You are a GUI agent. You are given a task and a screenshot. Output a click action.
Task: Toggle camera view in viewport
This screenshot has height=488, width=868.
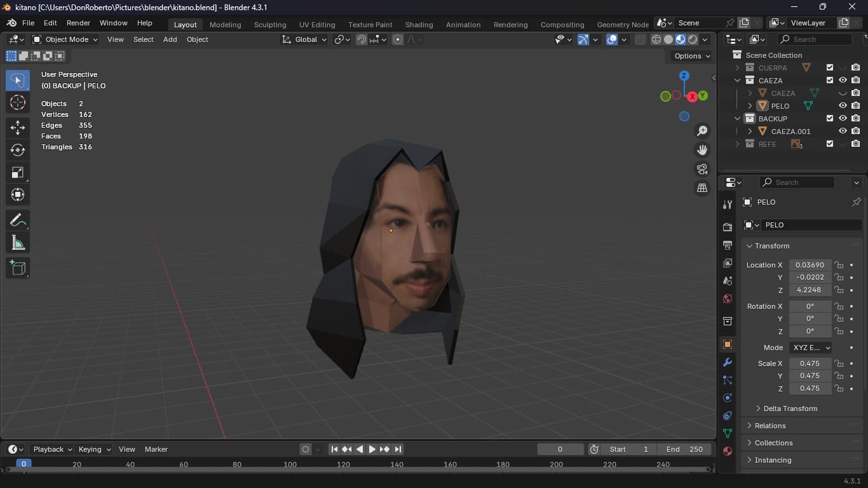pyautogui.click(x=702, y=169)
